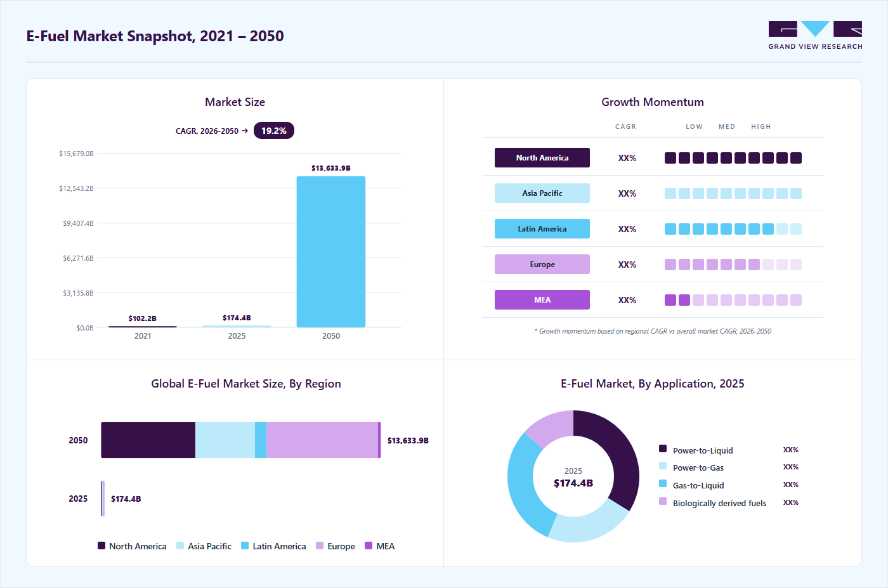Click Power-to-Gas legend swatch
Image resolution: width=888 pixels, height=588 pixels.
click(x=663, y=466)
